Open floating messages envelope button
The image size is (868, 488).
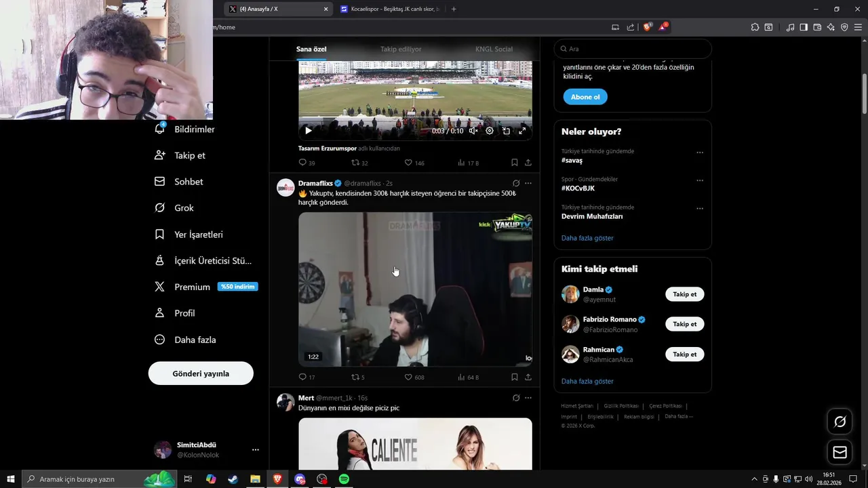pyautogui.click(x=840, y=452)
